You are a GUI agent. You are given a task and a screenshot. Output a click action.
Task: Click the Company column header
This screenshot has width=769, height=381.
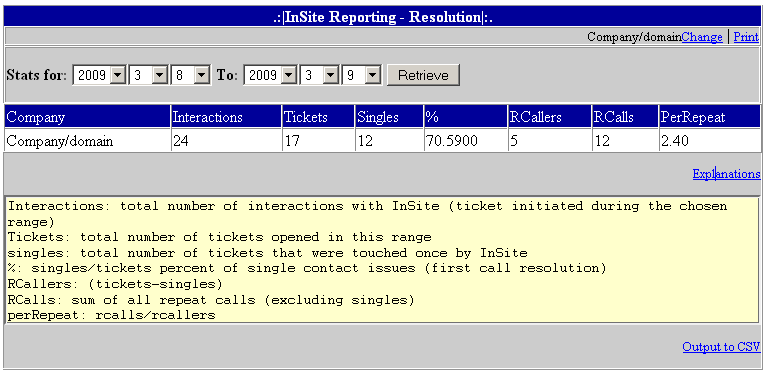click(87, 117)
